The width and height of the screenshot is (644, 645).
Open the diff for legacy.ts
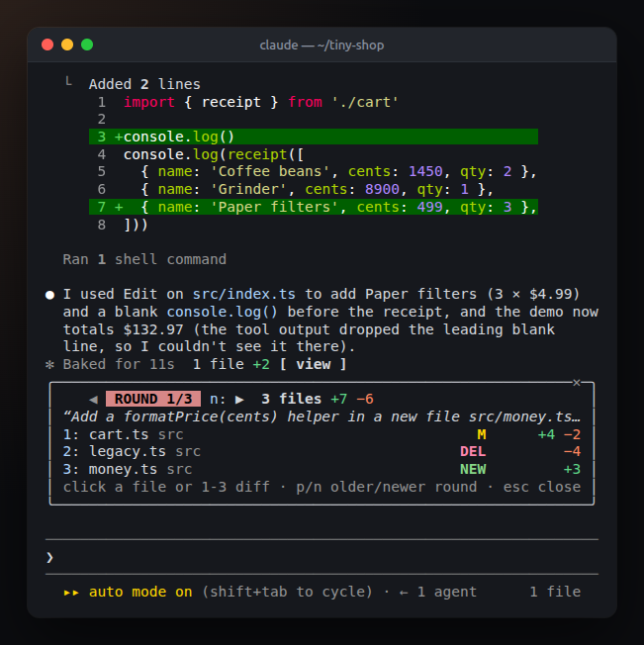coord(322,452)
